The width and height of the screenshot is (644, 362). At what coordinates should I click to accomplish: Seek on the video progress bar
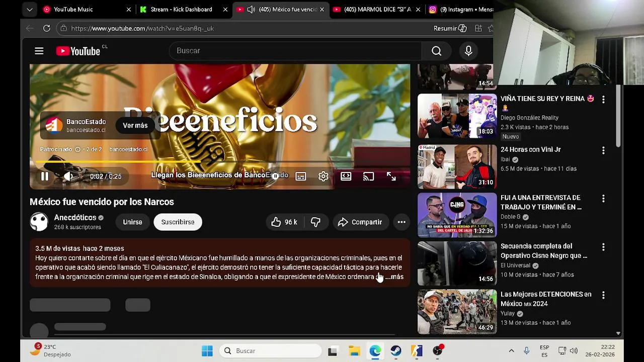(220, 162)
